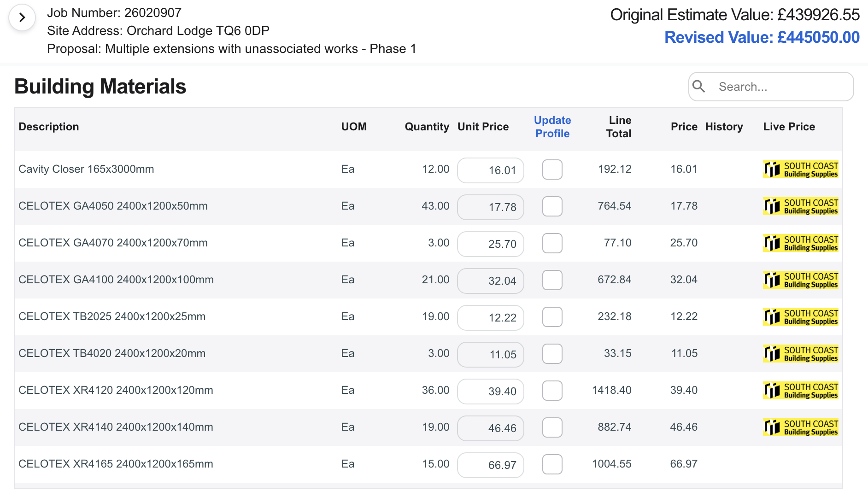Image resolution: width=868 pixels, height=503 pixels.
Task: Edit unit price 66.97 for CELOTEX XR4165
Action: (x=491, y=465)
